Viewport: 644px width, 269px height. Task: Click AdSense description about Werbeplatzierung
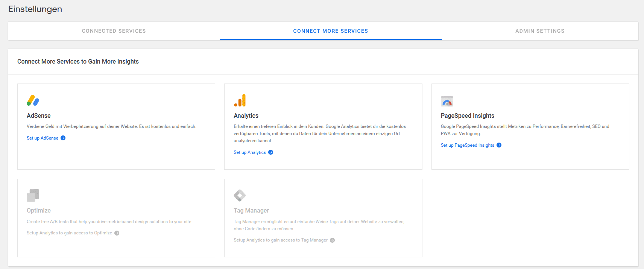tap(111, 126)
